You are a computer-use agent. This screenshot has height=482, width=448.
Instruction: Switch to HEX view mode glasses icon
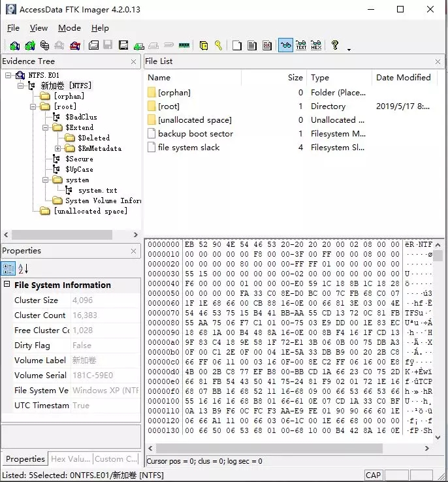click(x=316, y=45)
